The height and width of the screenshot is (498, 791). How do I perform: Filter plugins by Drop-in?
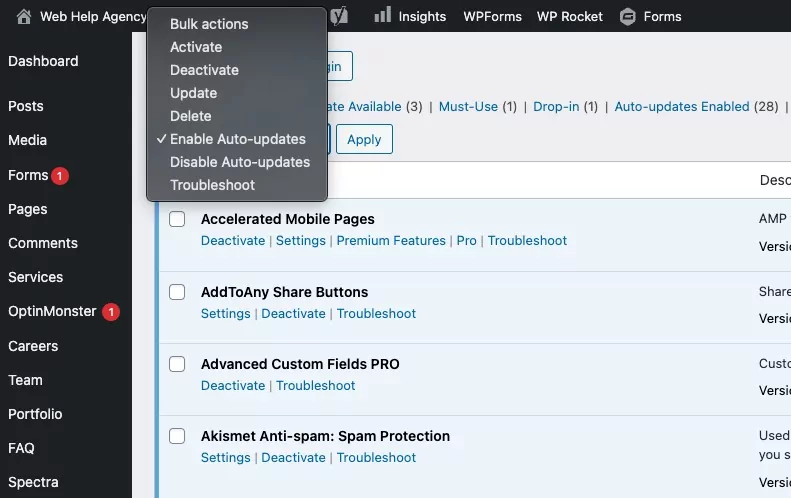tap(556, 107)
